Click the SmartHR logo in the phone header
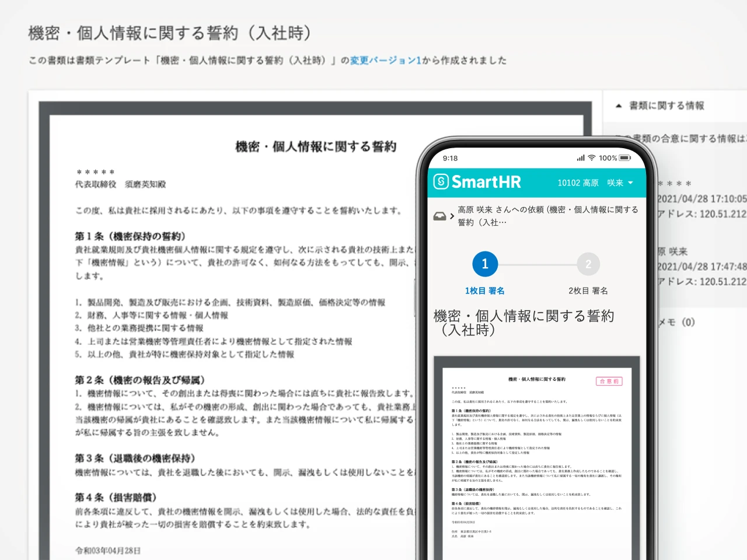Image resolution: width=747 pixels, height=560 pixels. (x=477, y=182)
